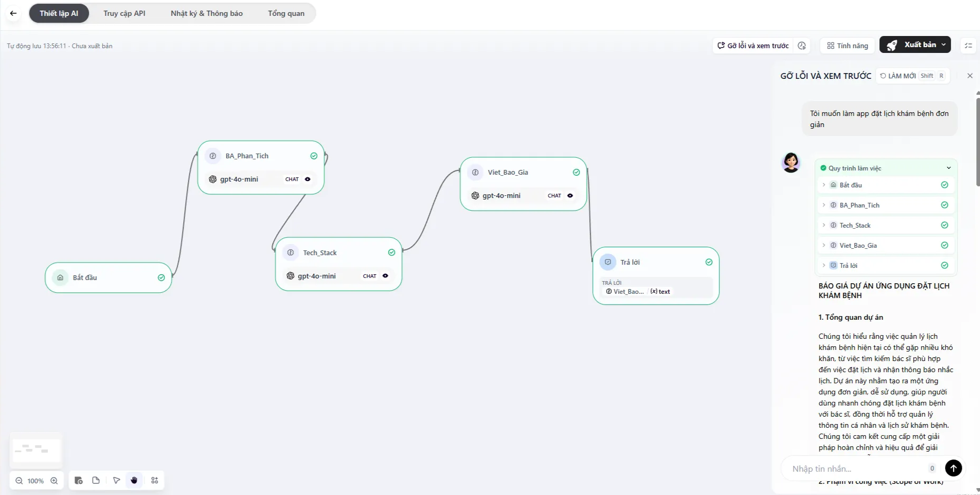Toggle eye icon on BA_Phan_Tich node
This screenshot has width=980, height=495.
click(x=308, y=179)
